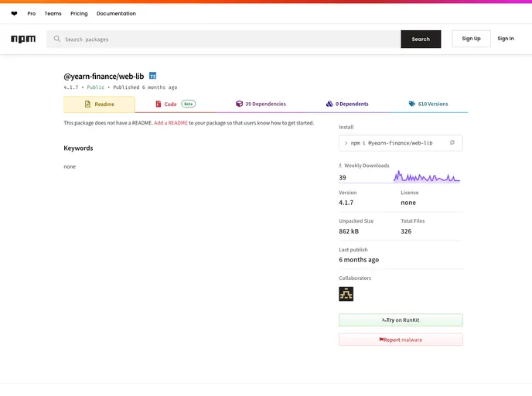The height and width of the screenshot is (396, 532).
Task: Focus the Search packages input field
Action: (x=223, y=39)
